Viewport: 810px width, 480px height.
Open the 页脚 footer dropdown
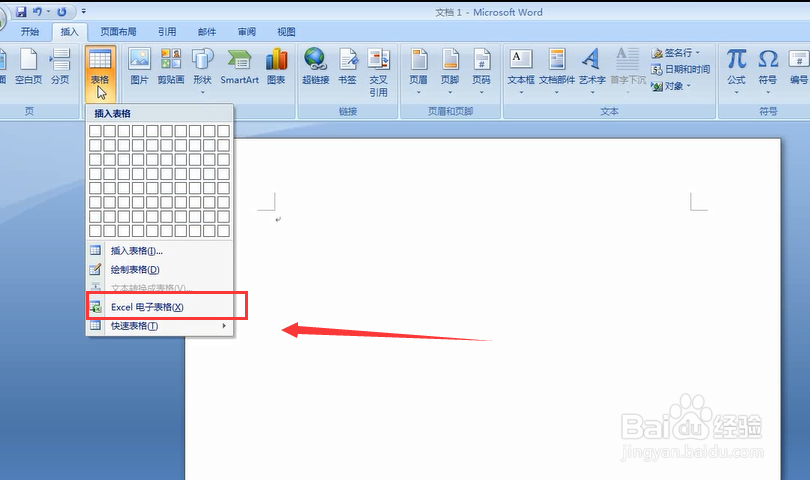[x=450, y=71]
